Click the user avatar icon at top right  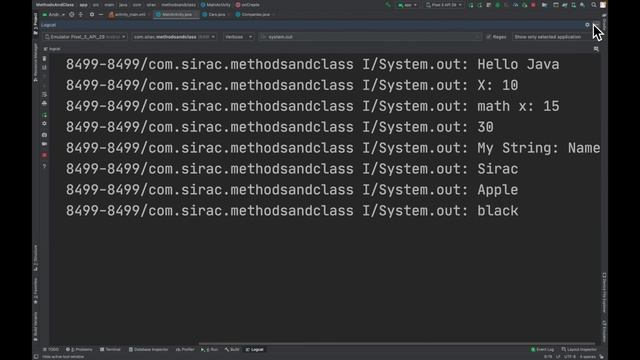pyautogui.click(x=603, y=5)
